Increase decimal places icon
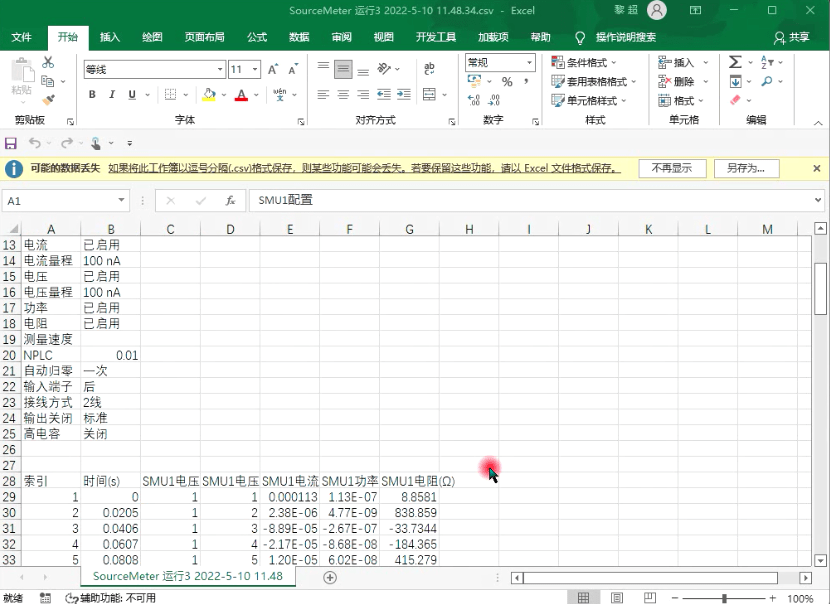The width and height of the screenshot is (830, 604). tap(474, 100)
